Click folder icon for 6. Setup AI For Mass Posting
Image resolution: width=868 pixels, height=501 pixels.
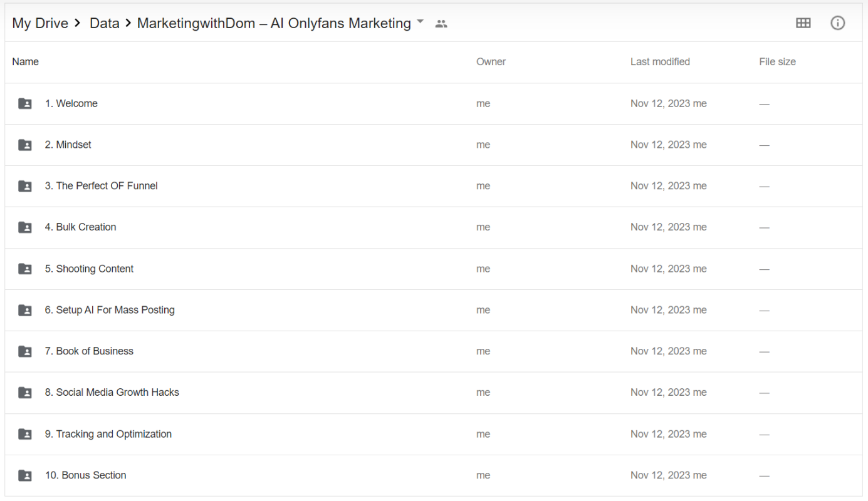[25, 310]
